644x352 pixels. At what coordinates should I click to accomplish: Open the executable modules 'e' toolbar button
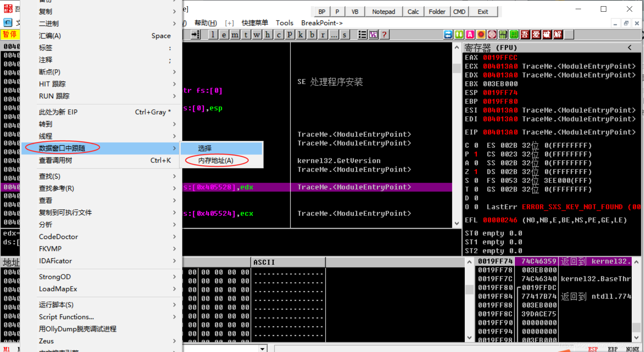click(x=224, y=35)
